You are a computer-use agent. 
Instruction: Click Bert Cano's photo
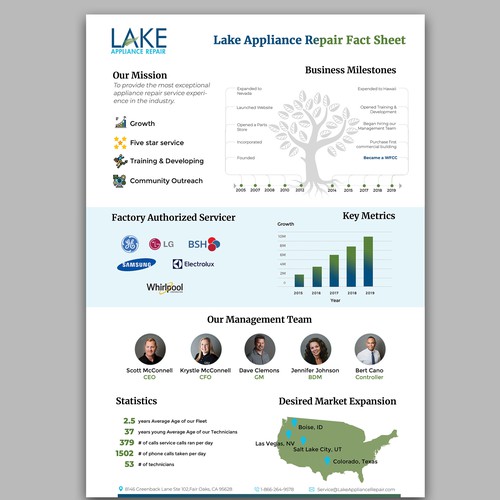pyautogui.click(x=370, y=349)
